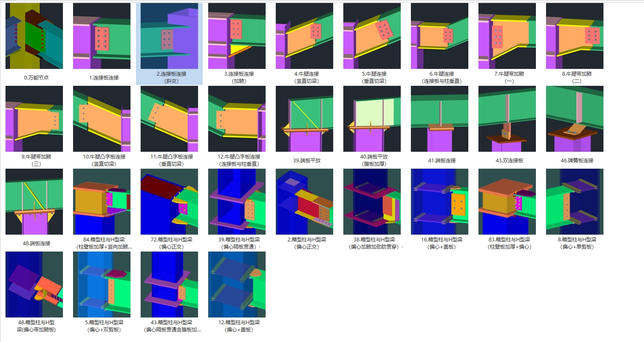Click the label "3.连接板连接 (加腋)"
644x342 pixels.
(x=239, y=77)
